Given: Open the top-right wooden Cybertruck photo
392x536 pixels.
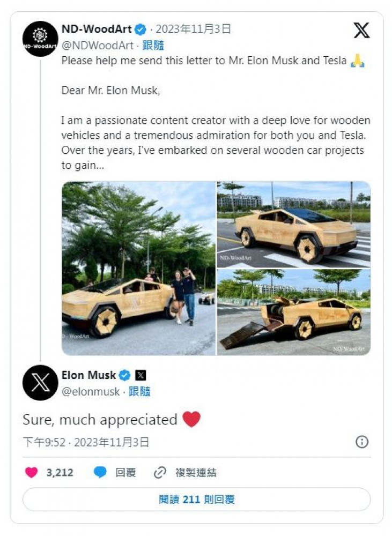Looking at the screenshot, I should point(293,224).
